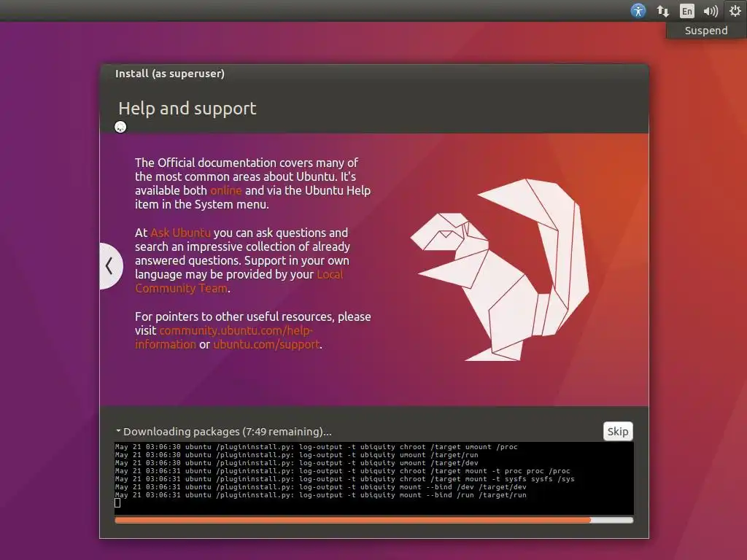Click the installation progress bar
The width and height of the screenshot is (747, 560).
[x=374, y=520]
